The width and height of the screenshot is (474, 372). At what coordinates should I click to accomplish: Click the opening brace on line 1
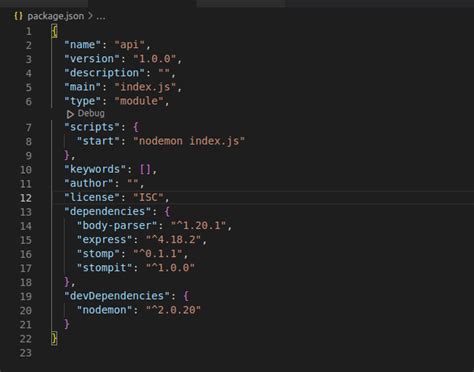(x=54, y=31)
